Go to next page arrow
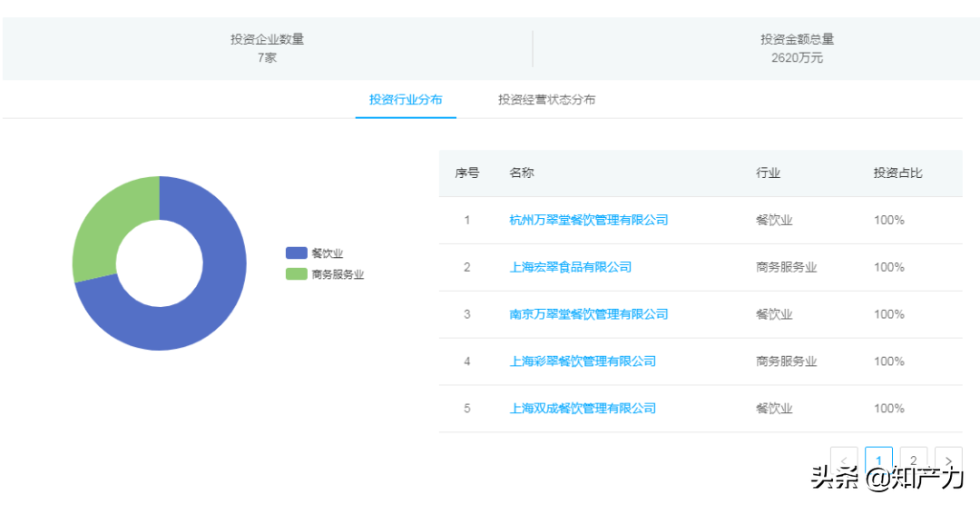The height and width of the screenshot is (505, 980). point(949,460)
